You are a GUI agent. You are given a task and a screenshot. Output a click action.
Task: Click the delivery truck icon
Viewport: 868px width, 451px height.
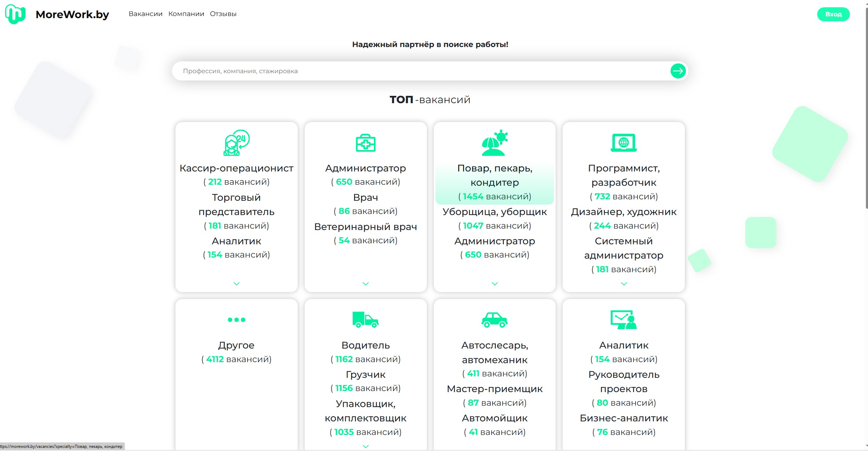pos(366,320)
